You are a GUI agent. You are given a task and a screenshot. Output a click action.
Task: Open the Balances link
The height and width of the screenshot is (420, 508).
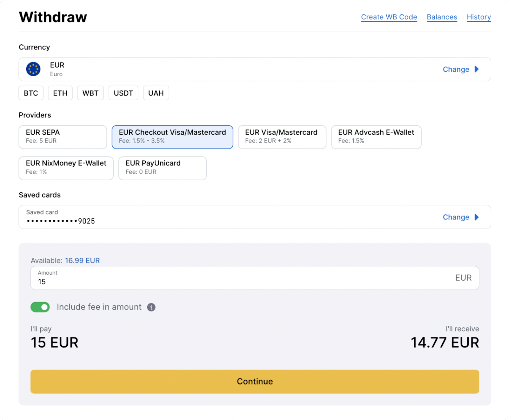(x=442, y=17)
